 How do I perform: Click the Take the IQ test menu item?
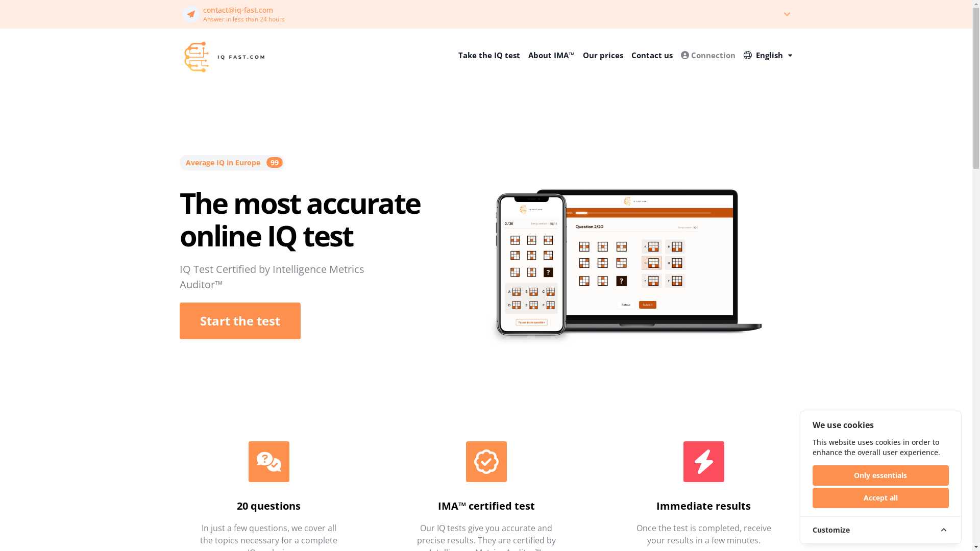tap(489, 55)
